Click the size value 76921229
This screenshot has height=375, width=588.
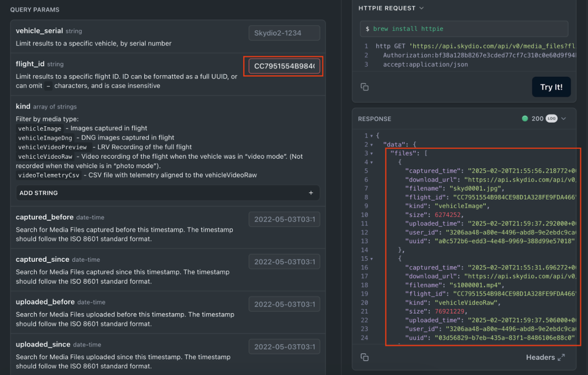[x=450, y=312]
